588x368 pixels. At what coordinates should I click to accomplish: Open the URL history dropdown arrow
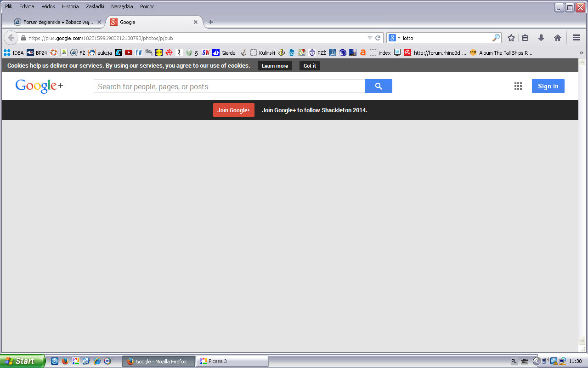coord(370,38)
